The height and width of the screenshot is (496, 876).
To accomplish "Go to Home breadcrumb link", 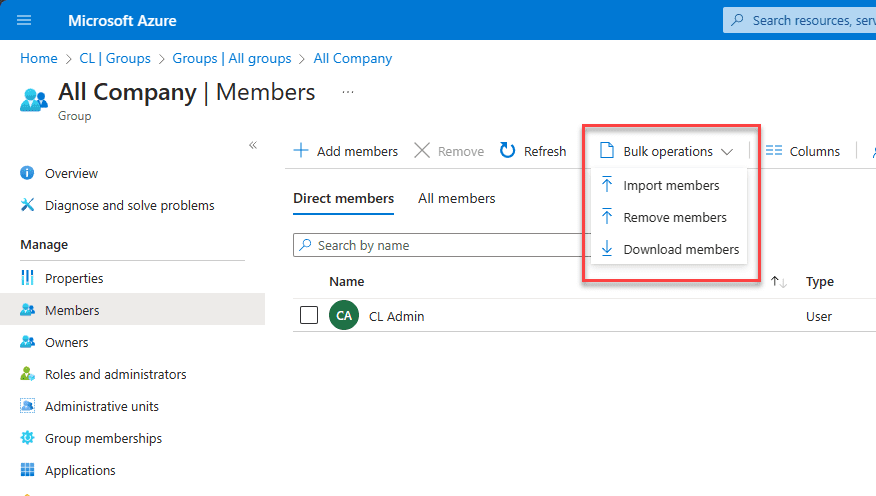I will coord(39,59).
